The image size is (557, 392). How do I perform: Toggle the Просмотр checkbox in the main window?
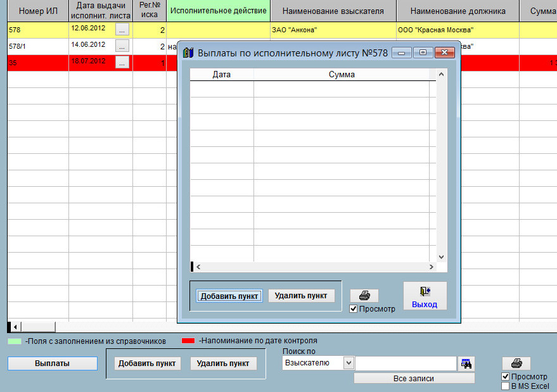(x=506, y=376)
